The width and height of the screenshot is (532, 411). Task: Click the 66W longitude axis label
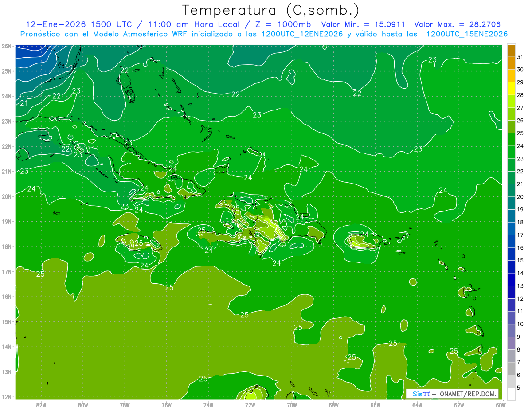[376, 405]
